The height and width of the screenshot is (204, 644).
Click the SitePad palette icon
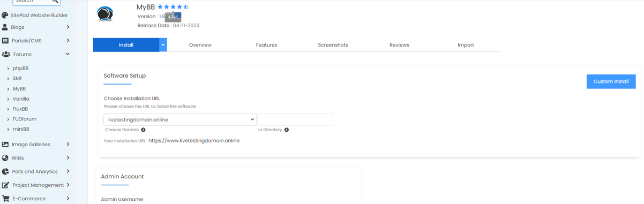click(5, 16)
